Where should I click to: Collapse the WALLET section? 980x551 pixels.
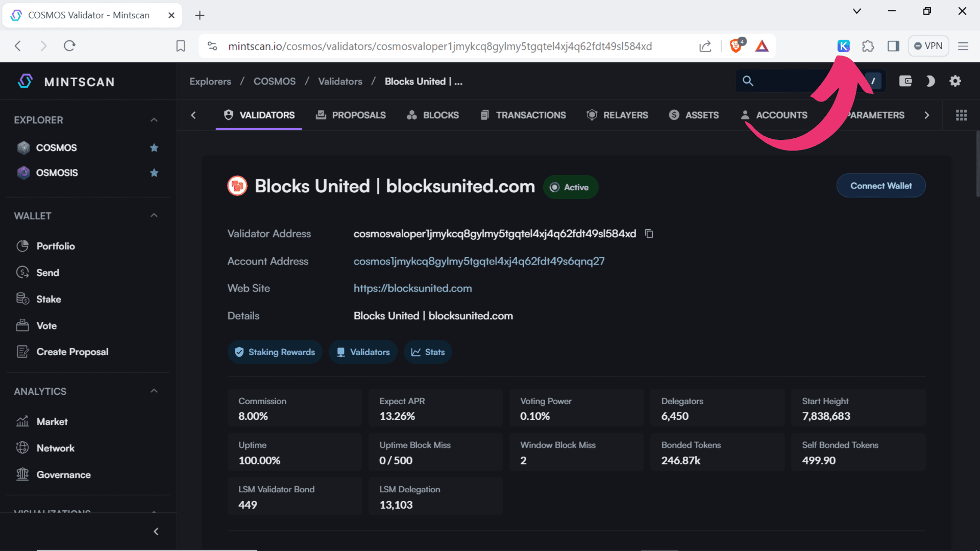point(154,216)
